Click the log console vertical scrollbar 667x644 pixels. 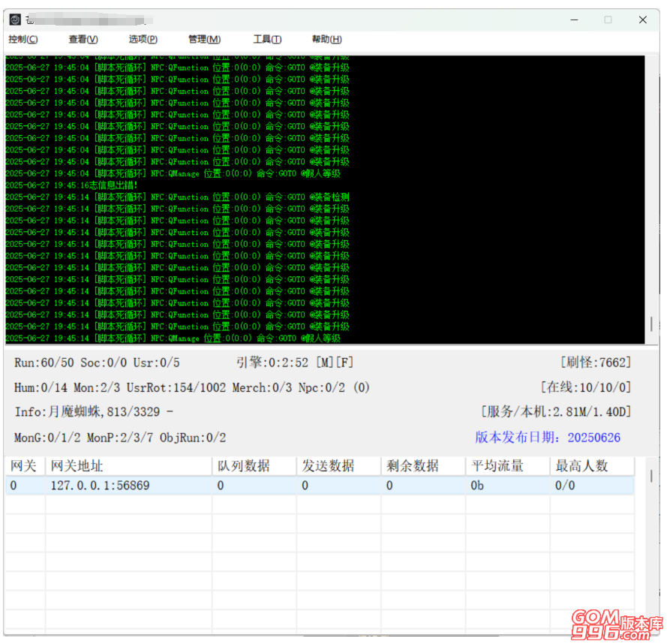click(650, 324)
